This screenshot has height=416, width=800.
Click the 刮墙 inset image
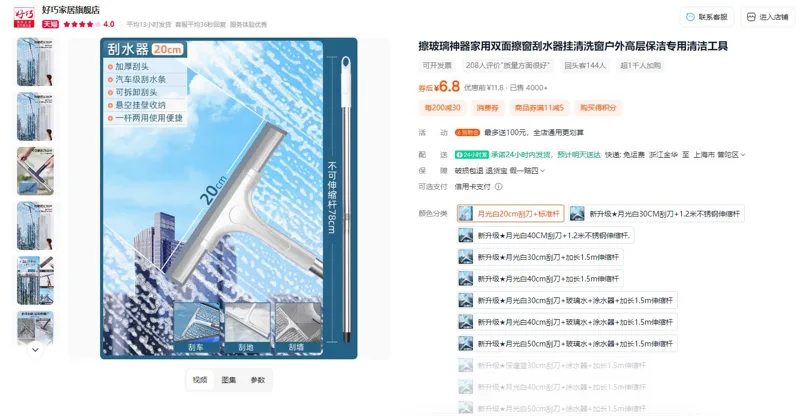(x=297, y=327)
